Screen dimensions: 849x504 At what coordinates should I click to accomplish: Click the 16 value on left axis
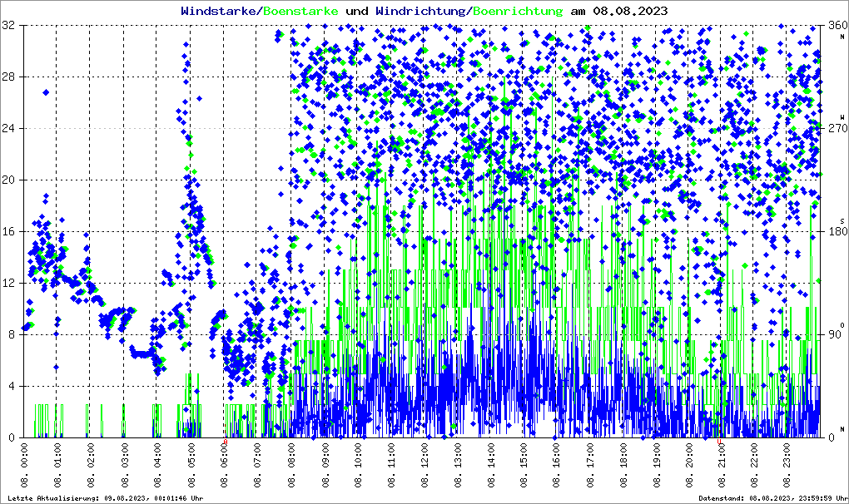point(8,232)
